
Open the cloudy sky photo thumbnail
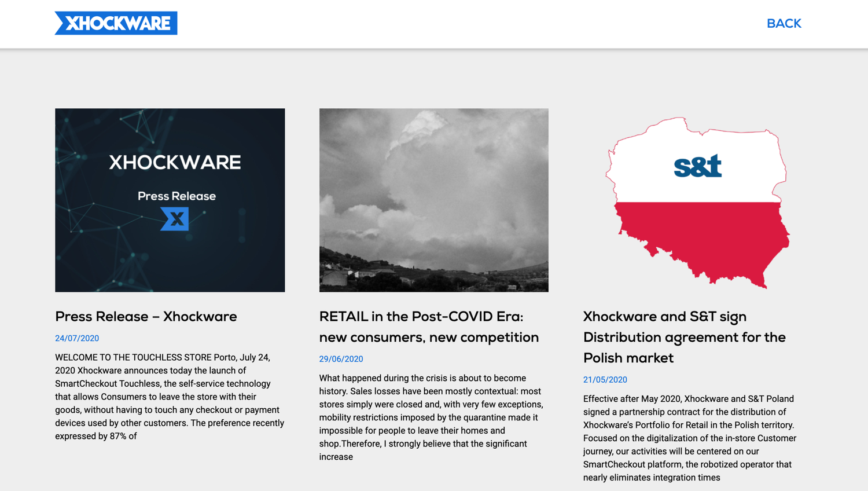point(433,191)
